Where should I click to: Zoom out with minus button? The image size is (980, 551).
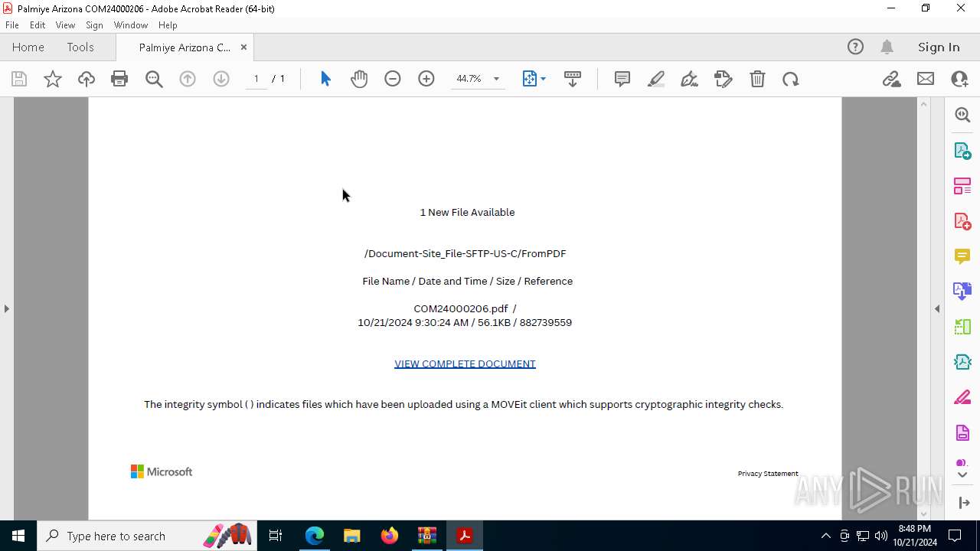pos(393,79)
